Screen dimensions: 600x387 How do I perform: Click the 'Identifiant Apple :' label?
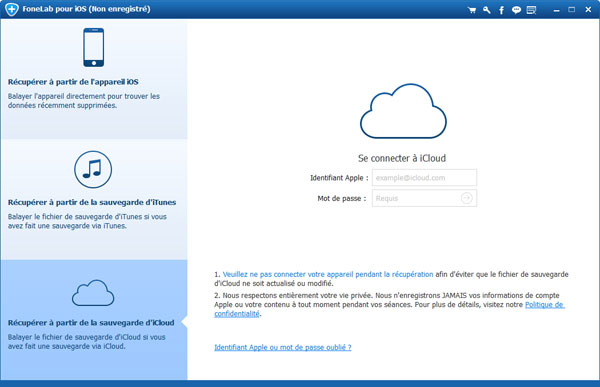[x=339, y=178]
